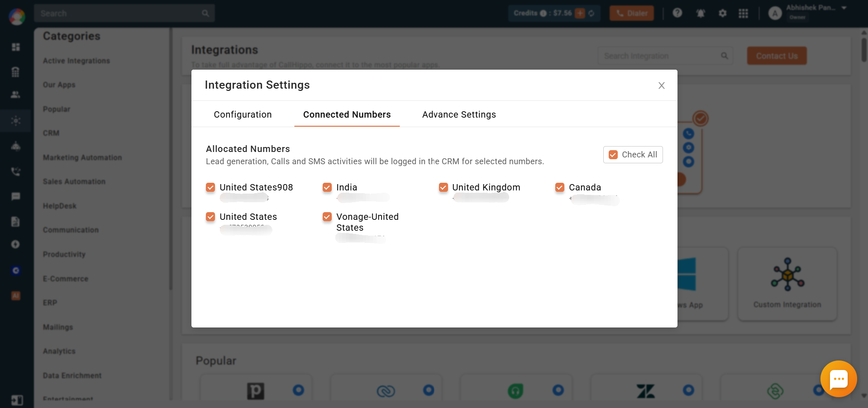This screenshot has width=868, height=408.
Task: Toggle the United Kingdom number checkbox
Action: coord(444,187)
